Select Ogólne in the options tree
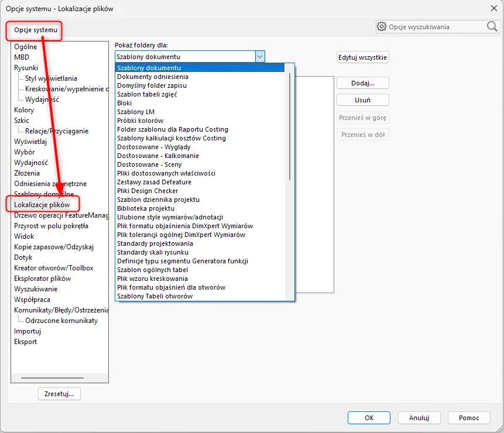The height and width of the screenshot is (433, 504). point(25,47)
